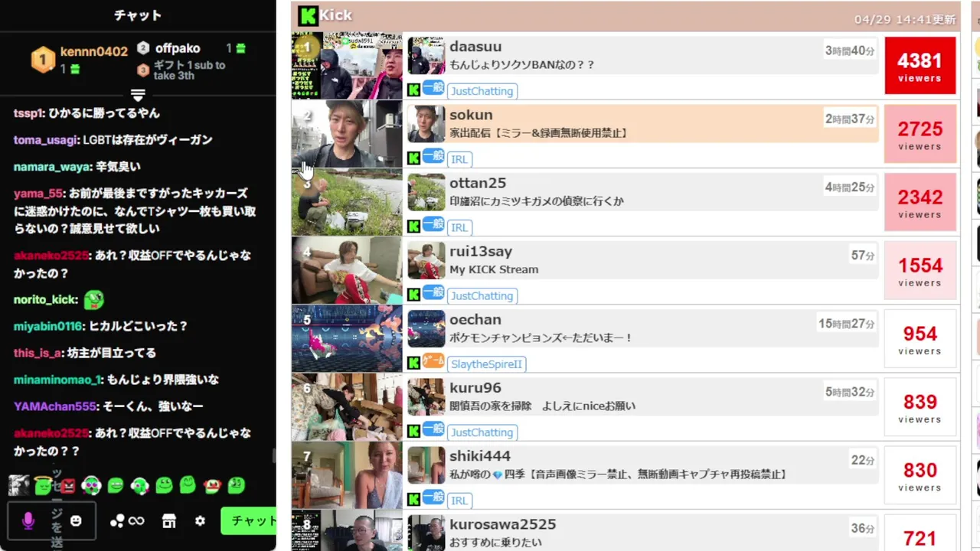Click the 4381 viewers count box

[920, 66]
